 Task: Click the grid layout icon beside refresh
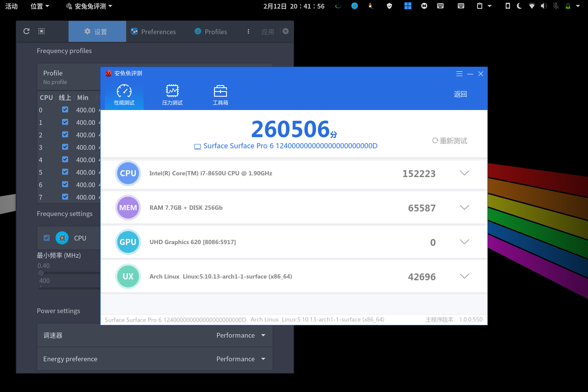click(x=41, y=31)
